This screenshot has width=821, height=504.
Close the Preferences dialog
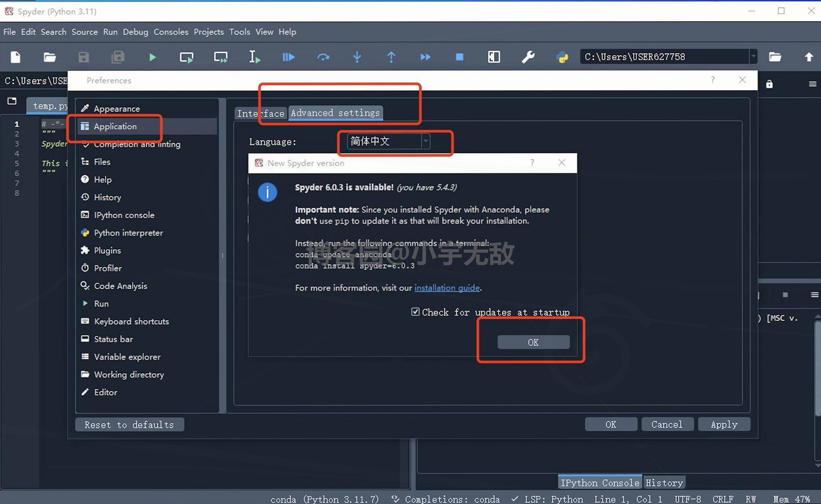coord(743,80)
